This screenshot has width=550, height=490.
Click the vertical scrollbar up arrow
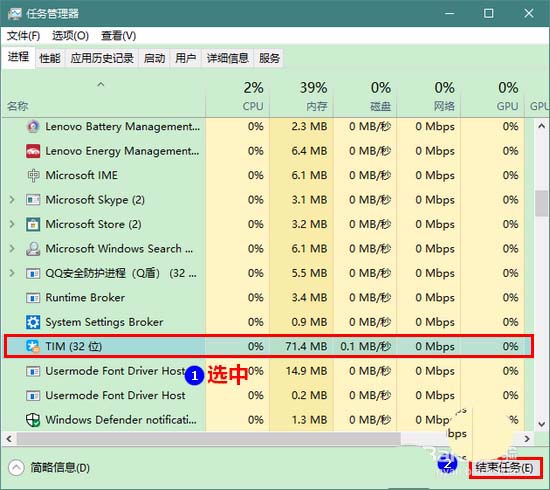pyautogui.click(x=541, y=126)
